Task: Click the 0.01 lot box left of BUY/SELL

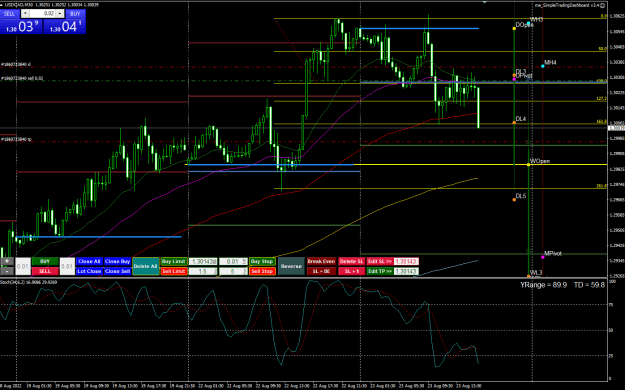Action: 23,266
